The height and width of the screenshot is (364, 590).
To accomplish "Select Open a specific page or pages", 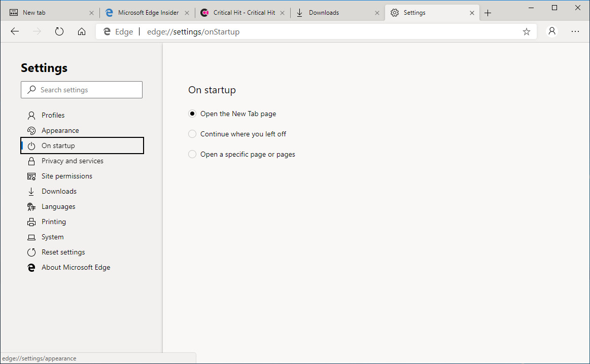I will click(x=192, y=154).
